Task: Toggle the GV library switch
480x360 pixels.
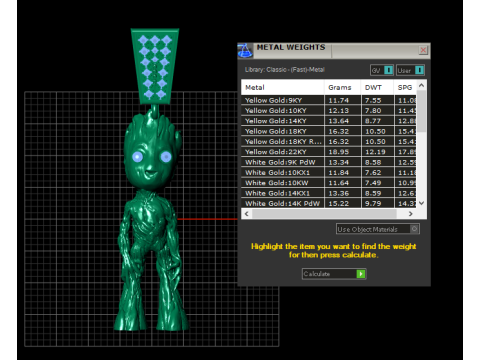Action: click(382, 70)
